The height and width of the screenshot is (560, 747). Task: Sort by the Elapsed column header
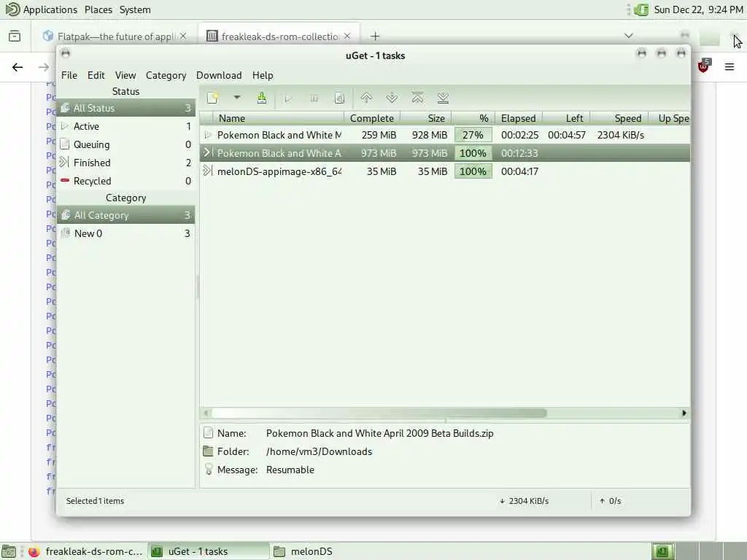[519, 118]
